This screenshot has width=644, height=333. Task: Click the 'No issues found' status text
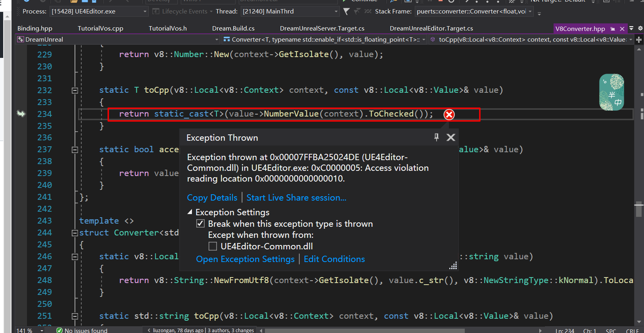click(x=86, y=330)
